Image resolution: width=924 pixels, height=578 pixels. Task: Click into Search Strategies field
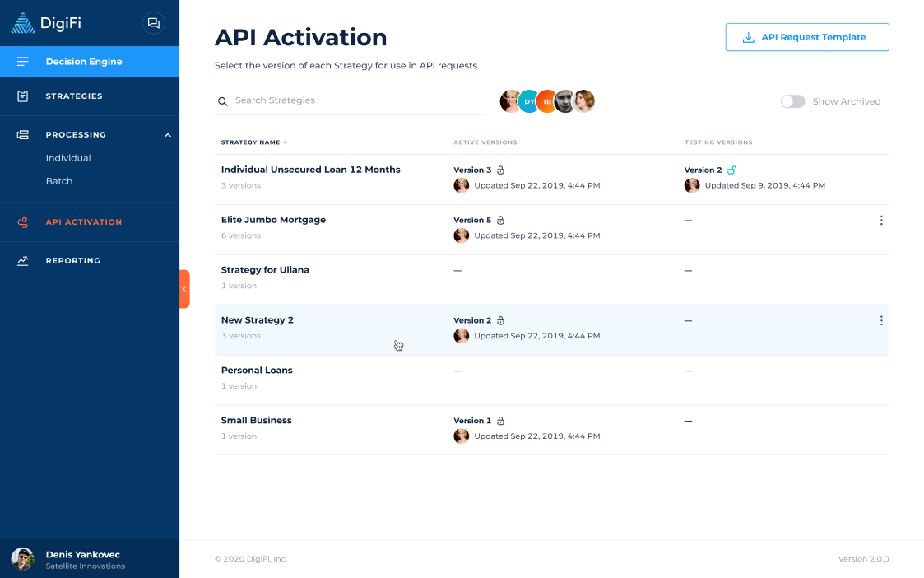click(x=350, y=100)
